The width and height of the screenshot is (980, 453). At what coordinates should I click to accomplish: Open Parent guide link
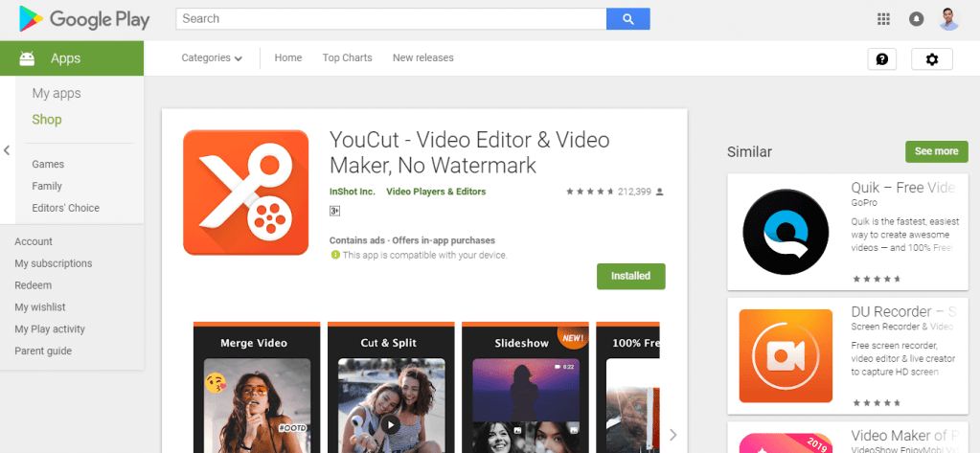[43, 351]
